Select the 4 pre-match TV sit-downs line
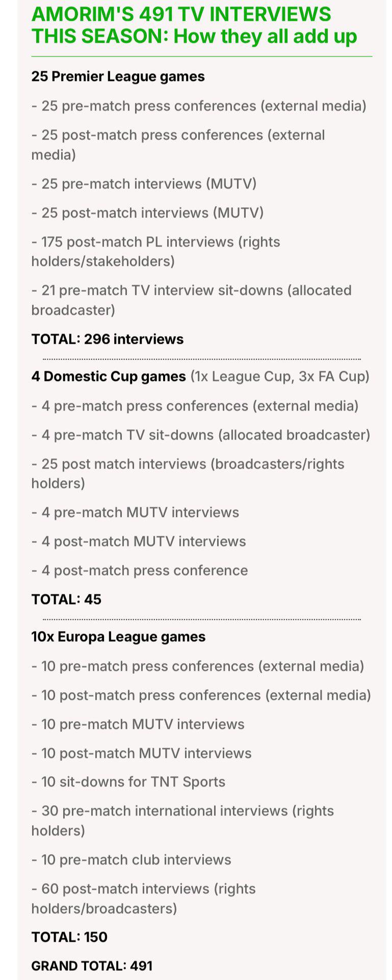This screenshot has height=980, width=392. [x=200, y=435]
